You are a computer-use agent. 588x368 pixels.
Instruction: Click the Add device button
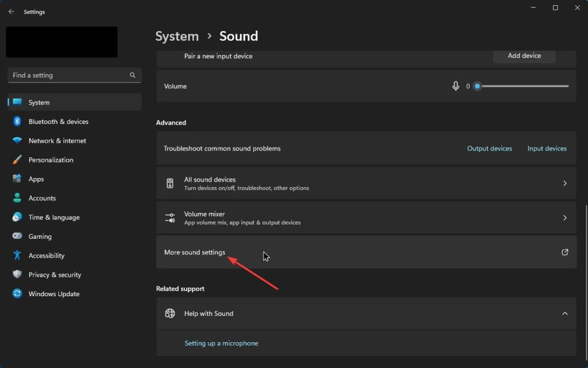523,56
